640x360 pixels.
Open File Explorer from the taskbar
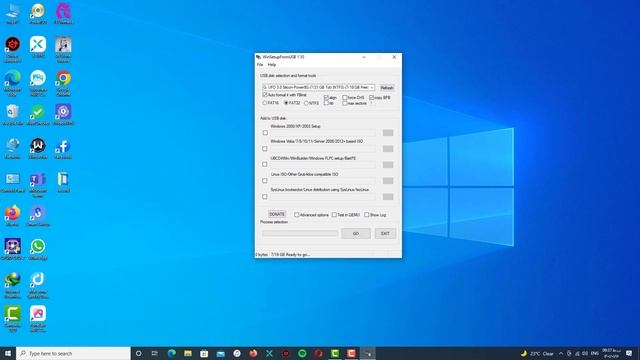[188, 353]
